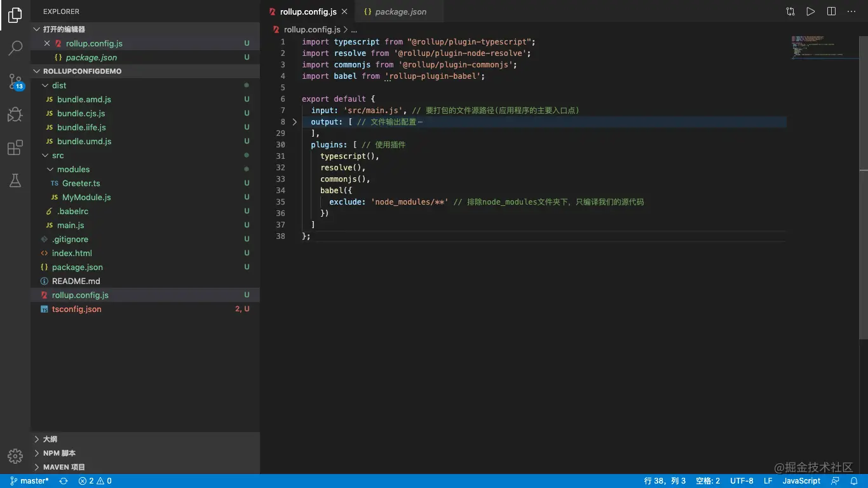Expand the folded output block on line 8
868x488 pixels.
(x=294, y=122)
